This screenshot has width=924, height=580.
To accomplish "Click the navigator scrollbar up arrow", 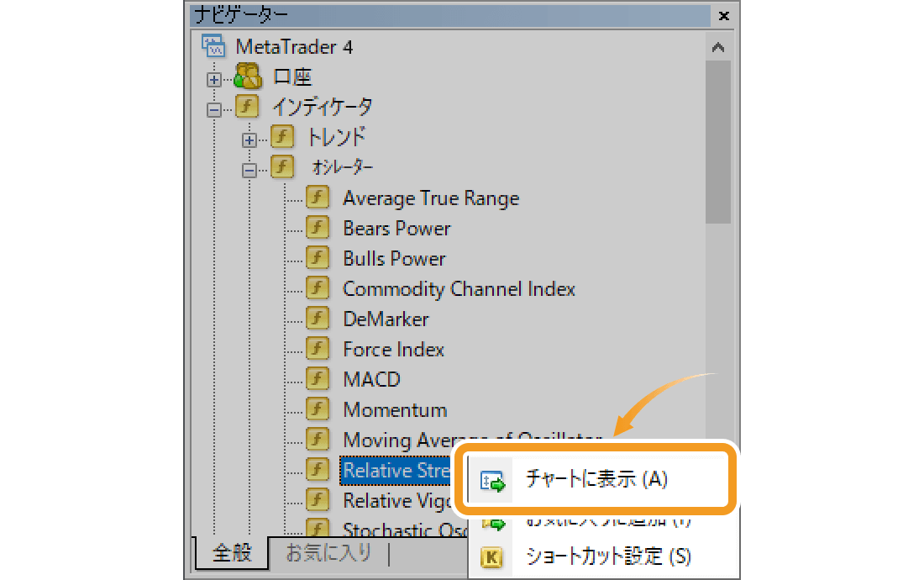I will pyautogui.click(x=717, y=47).
